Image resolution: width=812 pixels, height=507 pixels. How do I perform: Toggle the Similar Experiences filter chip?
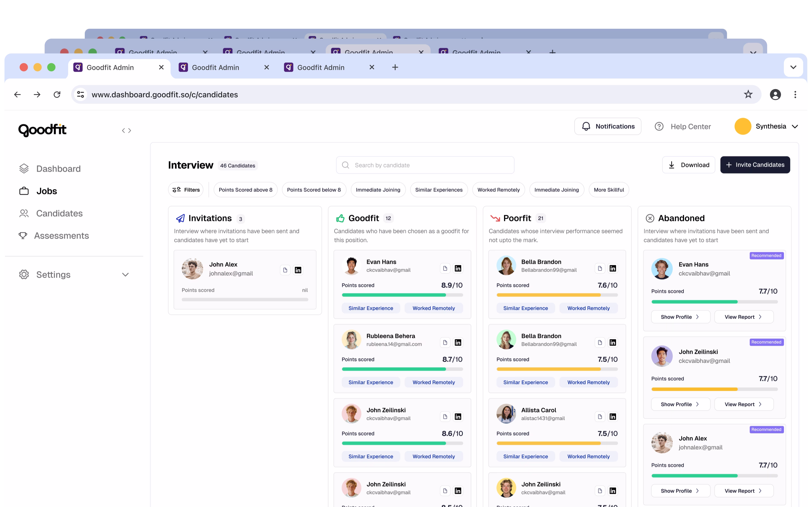[439, 190]
